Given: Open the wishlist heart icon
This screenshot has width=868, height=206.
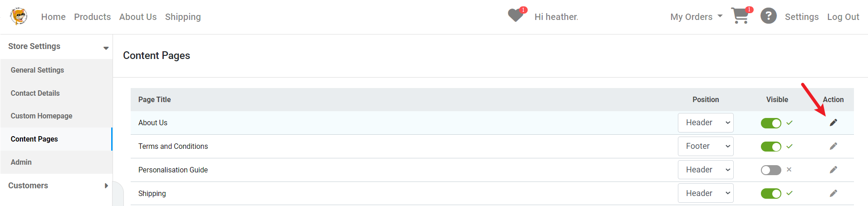Looking at the screenshot, I should (516, 15).
